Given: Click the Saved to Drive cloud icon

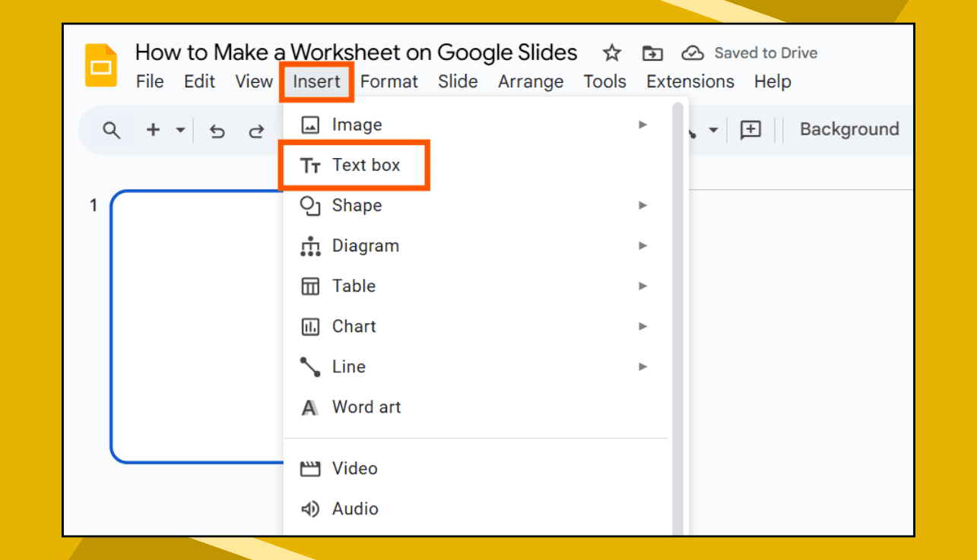Looking at the screenshot, I should click(x=693, y=52).
